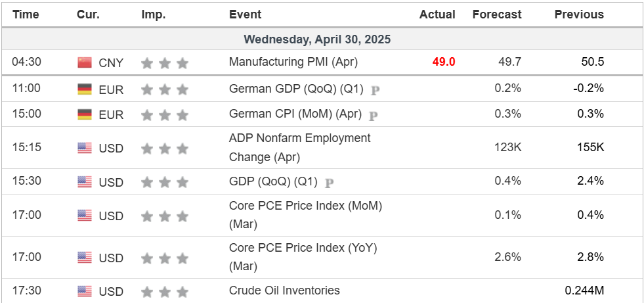
Task: Click the preliminary P icon next to German CPI
Action: [373, 116]
